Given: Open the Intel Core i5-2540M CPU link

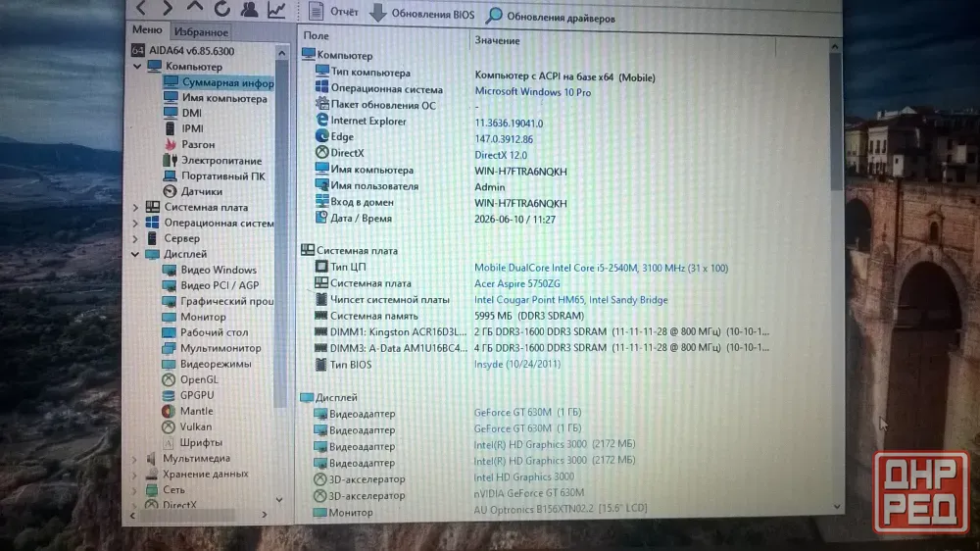Looking at the screenshot, I should (601, 268).
